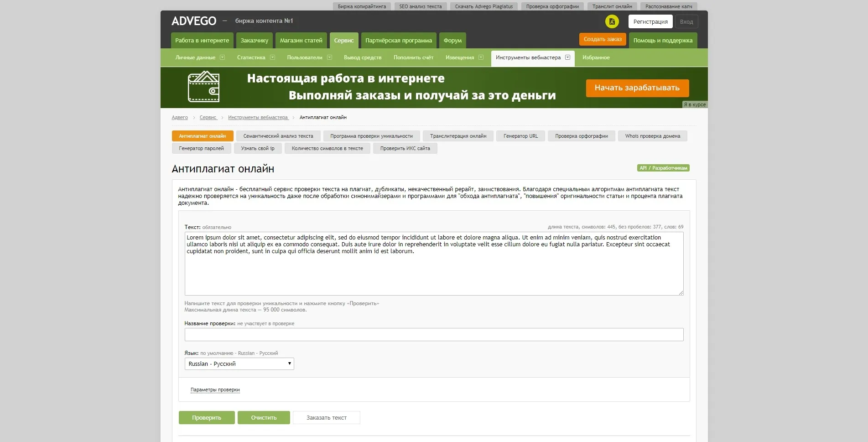Image resolution: width=868 pixels, height=442 pixels.
Task: Click the ADVEGO logo
Action: click(194, 21)
